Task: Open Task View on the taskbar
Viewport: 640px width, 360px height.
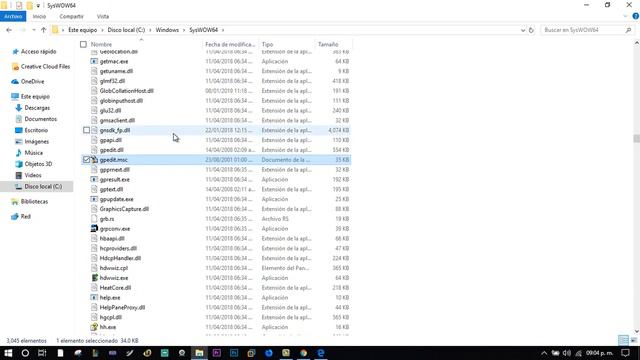Action: (42, 353)
